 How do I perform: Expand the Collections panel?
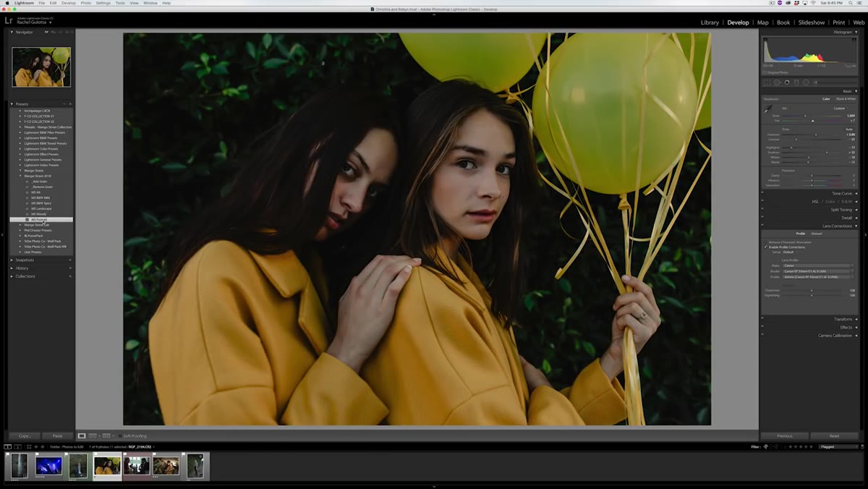click(12, 276)
